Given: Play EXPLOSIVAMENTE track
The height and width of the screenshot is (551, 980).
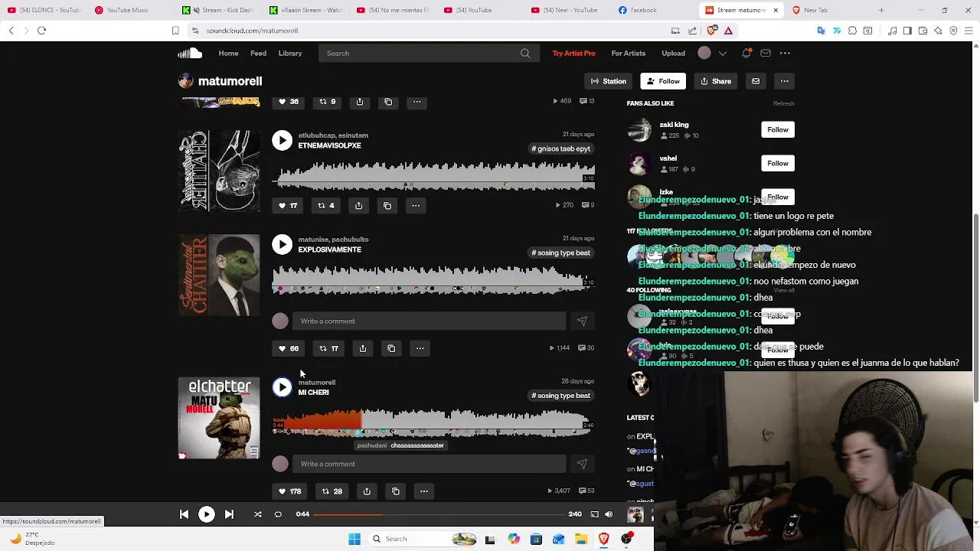Looking at the screenshot, I should [x=282, y=244].
